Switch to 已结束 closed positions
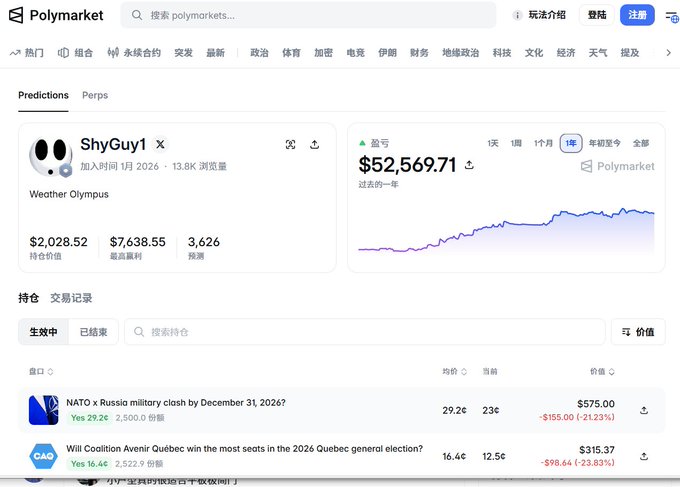This screenshot has height=487, width=680. coord(93,332)
